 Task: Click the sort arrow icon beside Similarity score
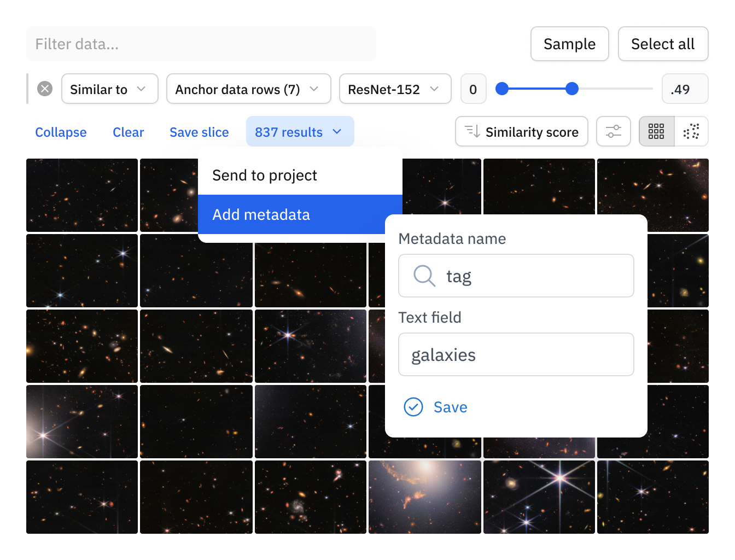(472, 131)
